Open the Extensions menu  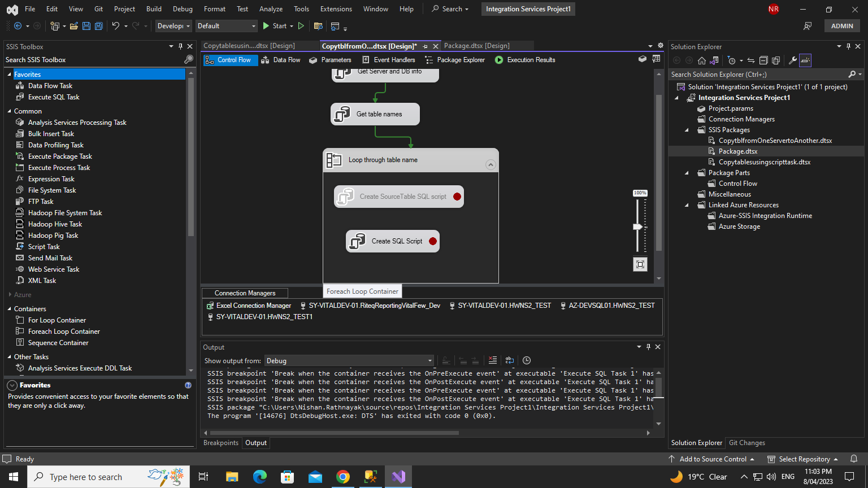coord(336,9)
